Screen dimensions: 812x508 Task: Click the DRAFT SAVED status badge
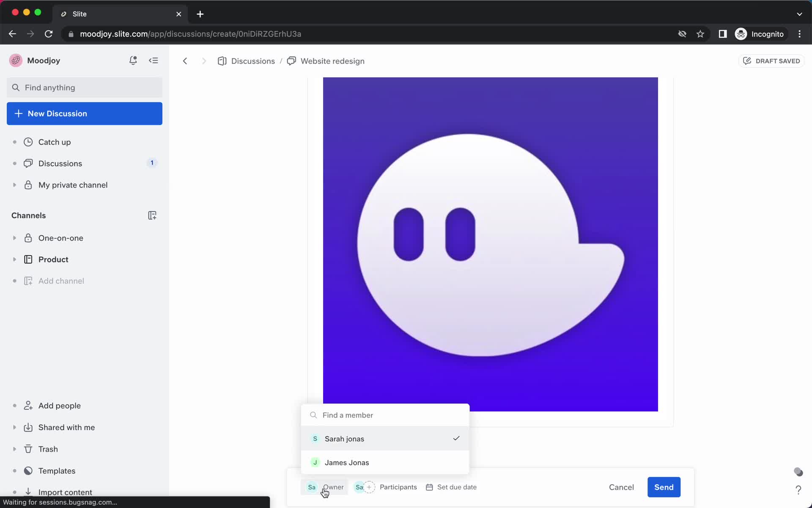(771, 61)
